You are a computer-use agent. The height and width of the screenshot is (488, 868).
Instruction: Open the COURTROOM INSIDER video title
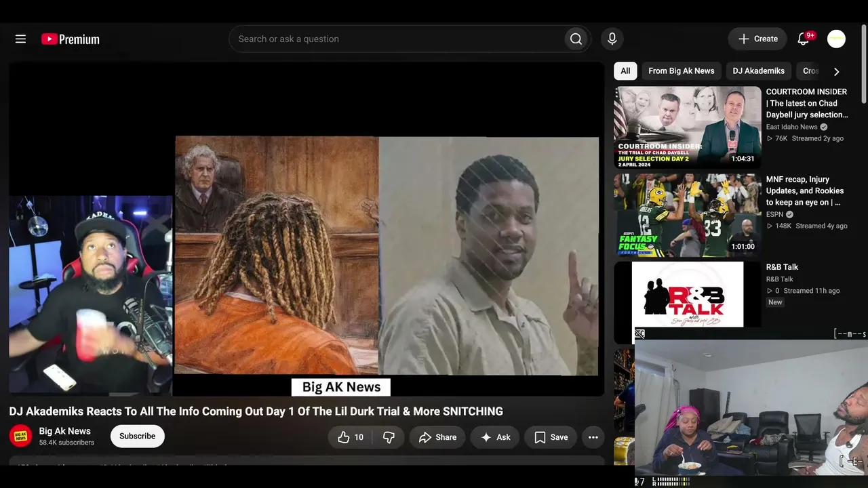807,103
